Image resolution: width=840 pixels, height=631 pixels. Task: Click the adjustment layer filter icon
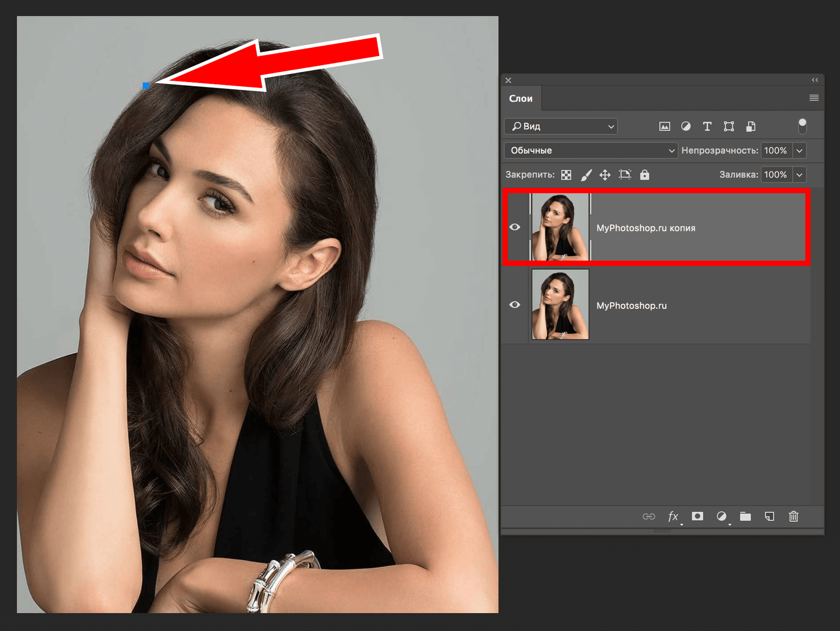[686, 127]
